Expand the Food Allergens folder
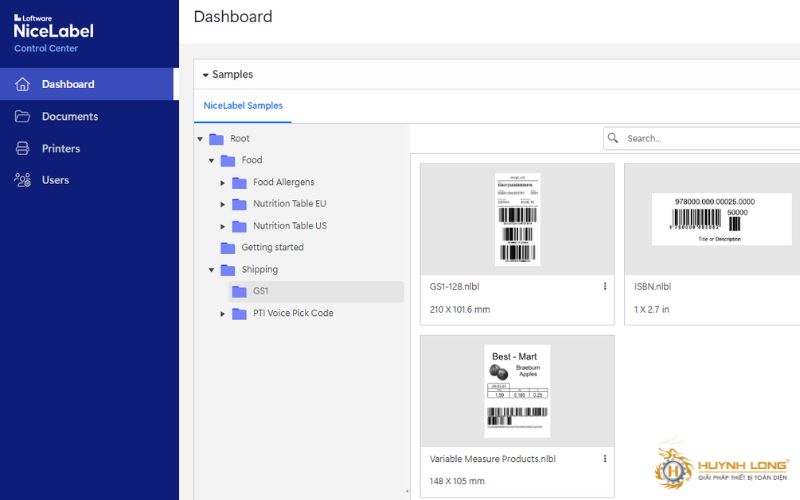Viewport: 800px width, 500px height. pos(223,182)
